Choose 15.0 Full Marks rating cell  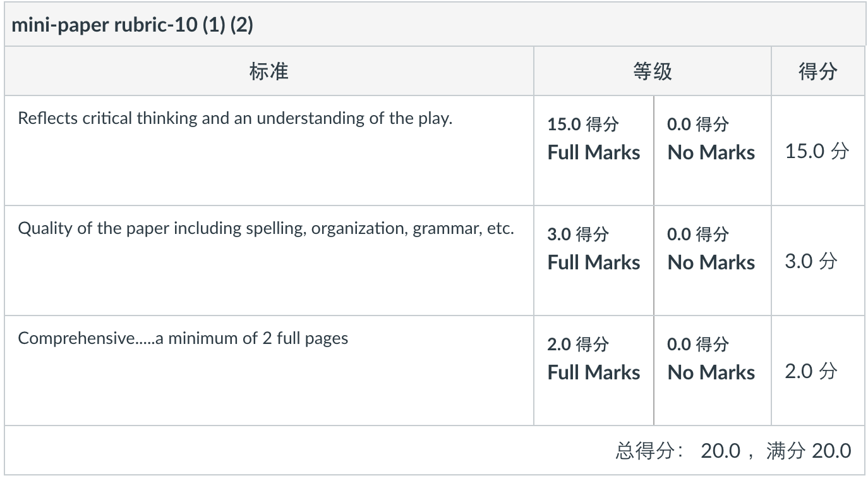click(594, 150)
